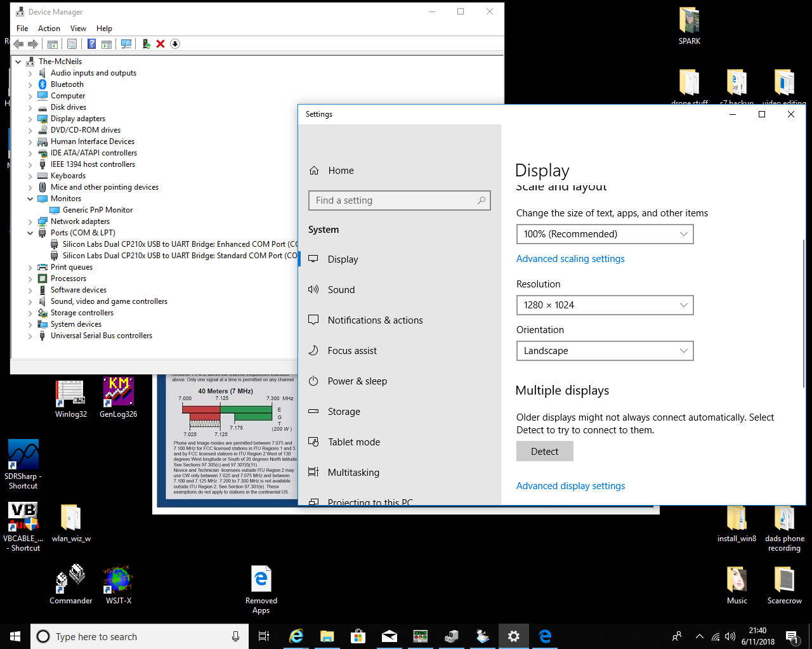The image size is (812, 649).
Task: Go to Home in the Settings window
Action: tap(400, 171)
